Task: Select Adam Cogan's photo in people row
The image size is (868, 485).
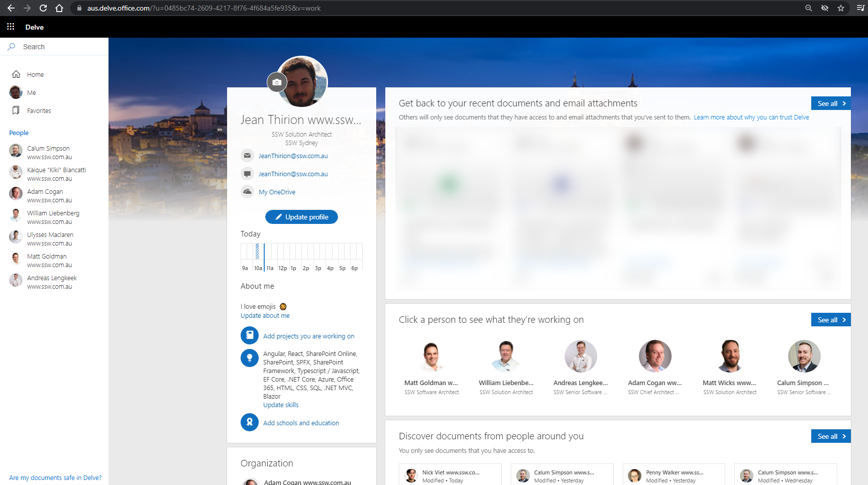Action: click(x=655, y=356)
